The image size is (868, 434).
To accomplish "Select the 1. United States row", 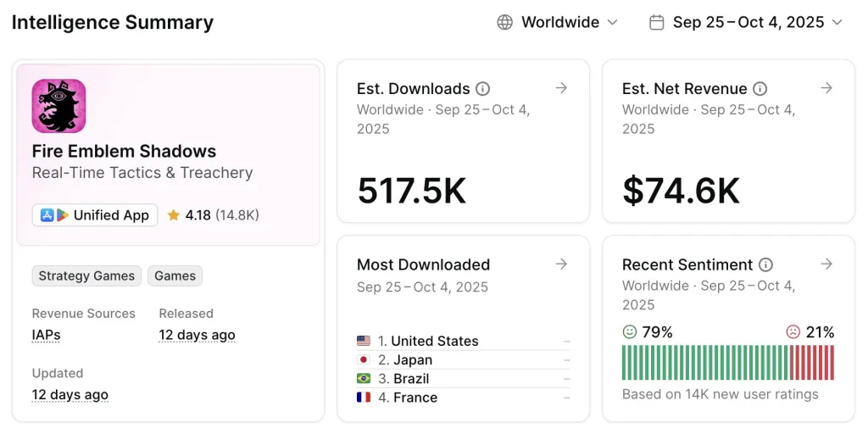I will click(x=464, y=341).
